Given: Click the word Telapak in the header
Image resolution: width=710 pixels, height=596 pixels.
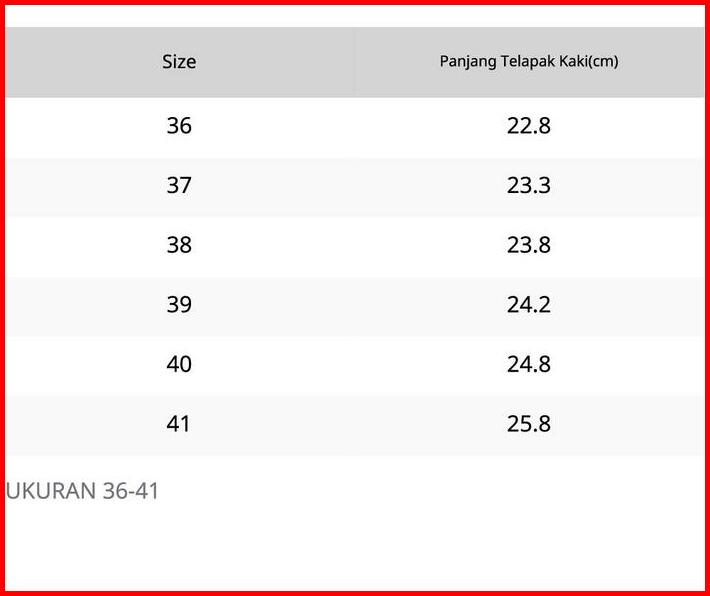Looking at the screenshot, I should pos(528,62).
